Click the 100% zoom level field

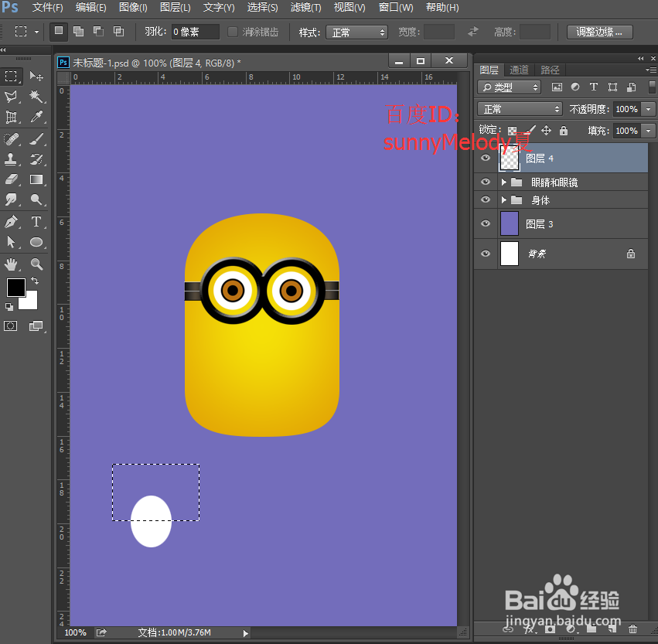pyautogui.click(x=76, y=632)
